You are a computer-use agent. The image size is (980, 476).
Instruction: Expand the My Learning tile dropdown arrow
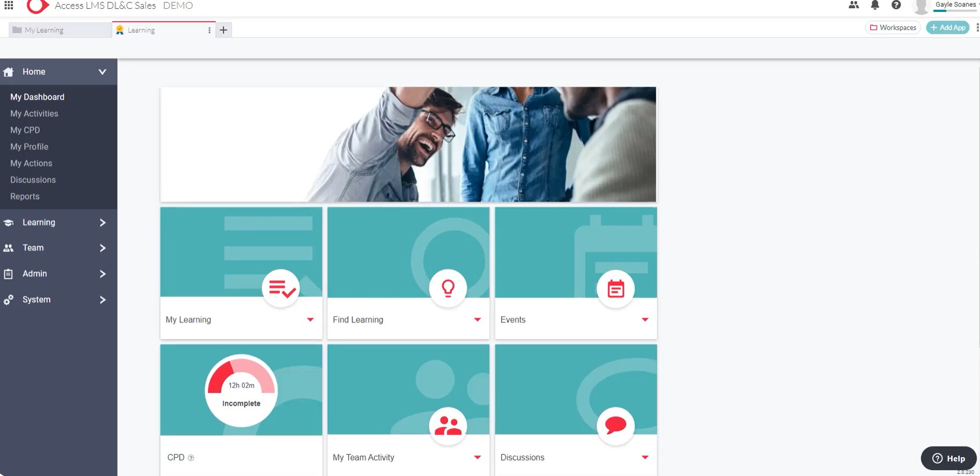(x=310, y=320)
